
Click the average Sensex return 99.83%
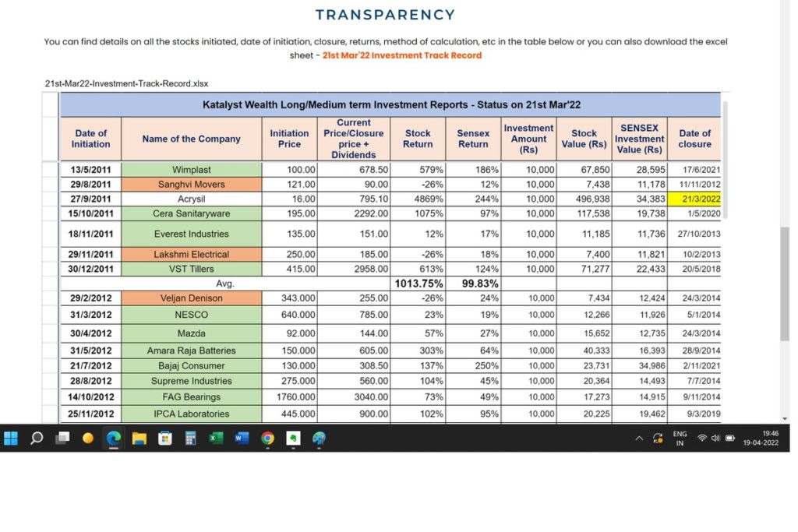(x=473, y=284)
